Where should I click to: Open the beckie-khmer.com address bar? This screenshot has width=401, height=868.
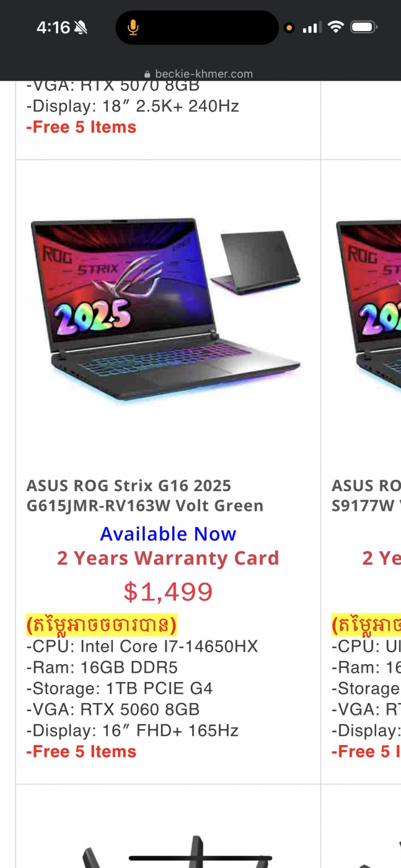tap(200, 74)
